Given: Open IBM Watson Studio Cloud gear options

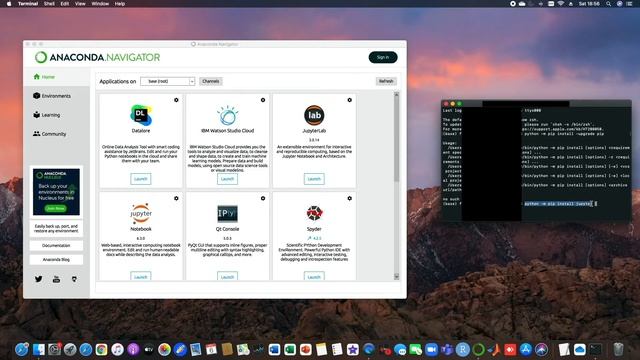Looking at the screenshot, I should 263,100.
